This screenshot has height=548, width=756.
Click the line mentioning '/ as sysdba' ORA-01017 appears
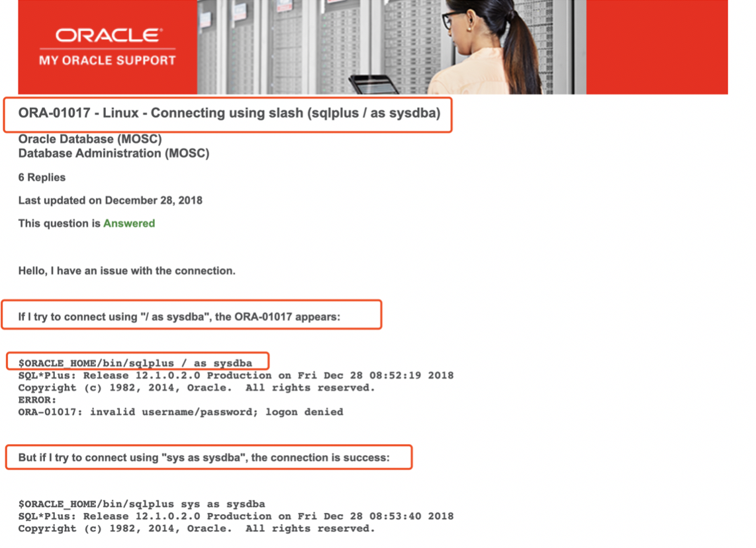tap(179, 316)
